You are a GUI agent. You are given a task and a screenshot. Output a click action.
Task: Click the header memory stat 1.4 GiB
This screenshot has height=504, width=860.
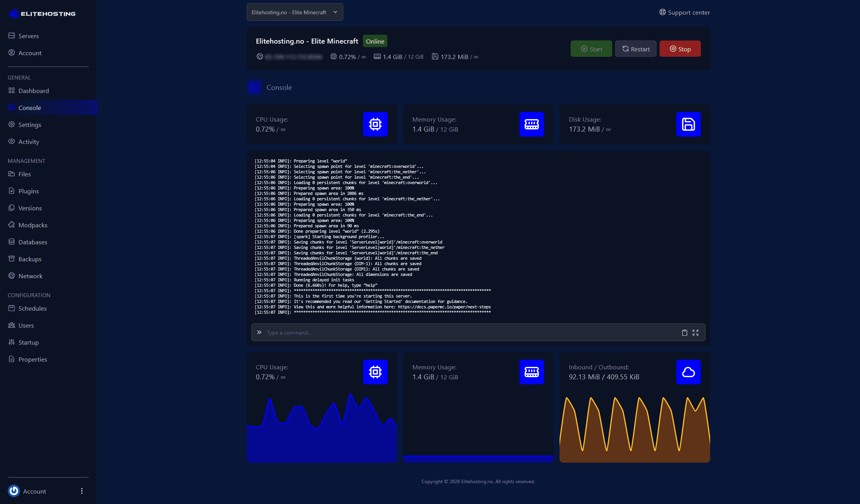[x=399, y=57]
